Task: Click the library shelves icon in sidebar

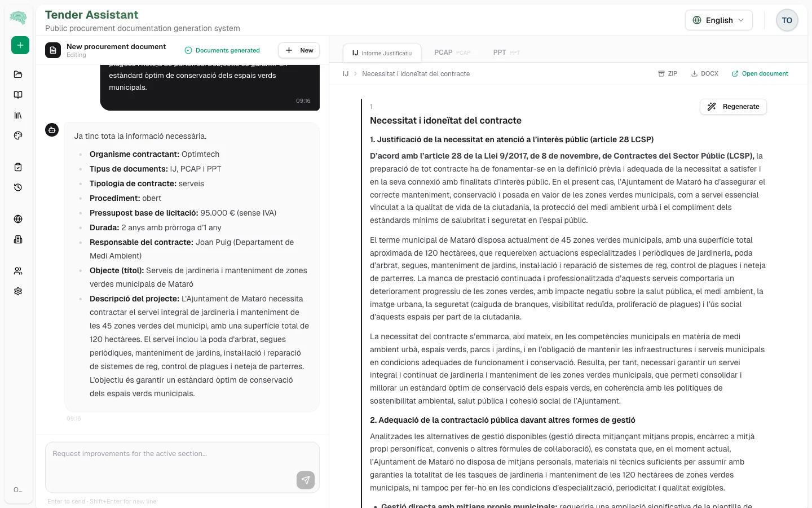Action: [18, 115]
